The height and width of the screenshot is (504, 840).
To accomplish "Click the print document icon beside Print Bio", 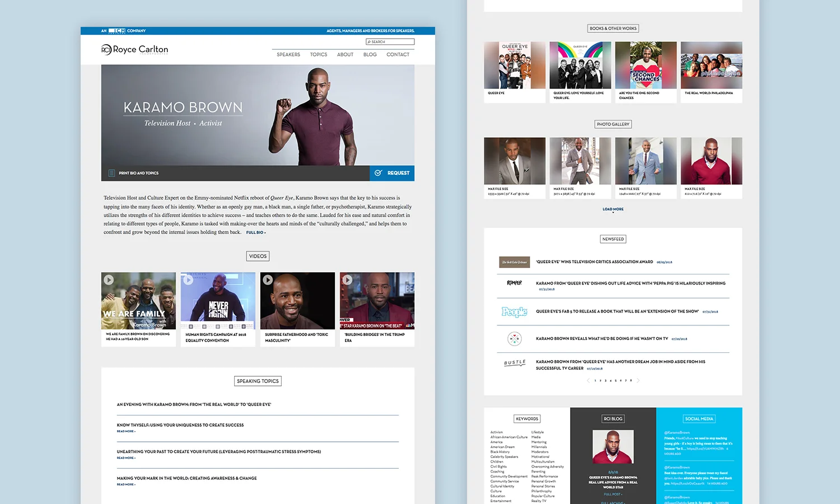I will (x=111, y=173).
